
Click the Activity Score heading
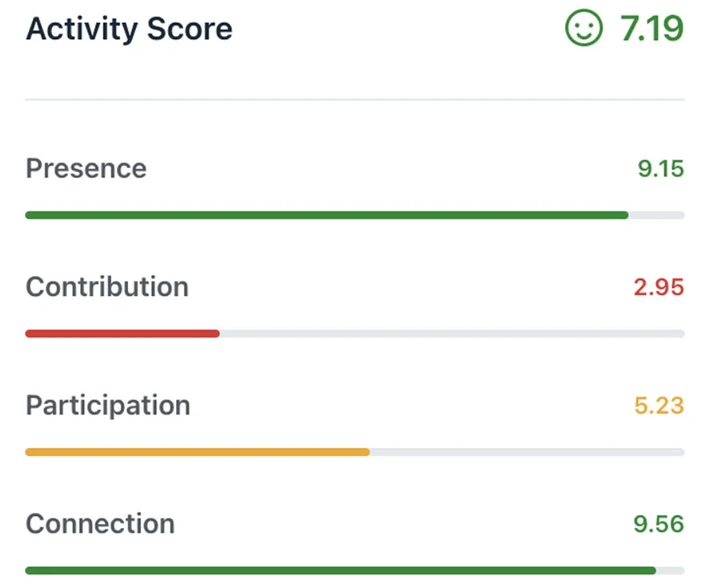[129, 30]
